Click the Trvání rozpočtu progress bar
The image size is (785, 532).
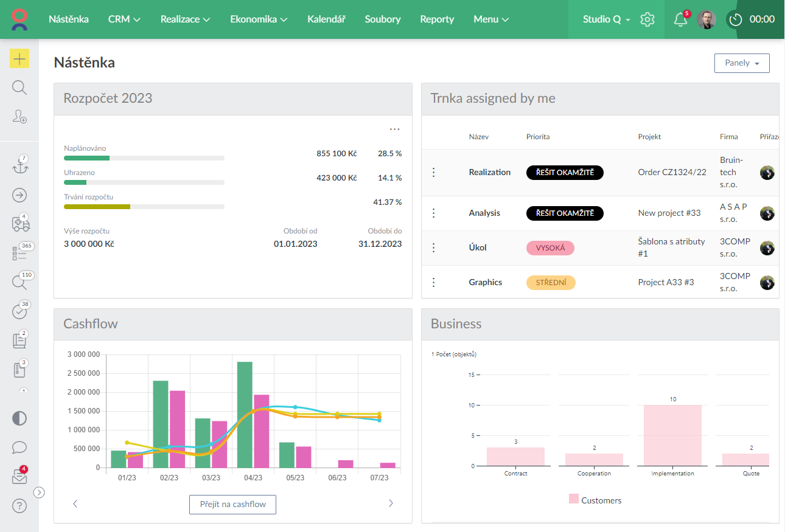click(x=144, y=207)
